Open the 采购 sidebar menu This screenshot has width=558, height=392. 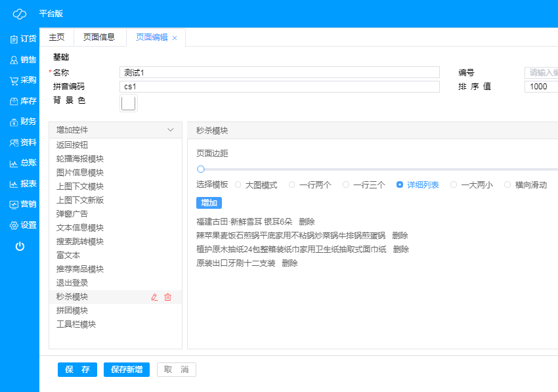coord(23,80)
